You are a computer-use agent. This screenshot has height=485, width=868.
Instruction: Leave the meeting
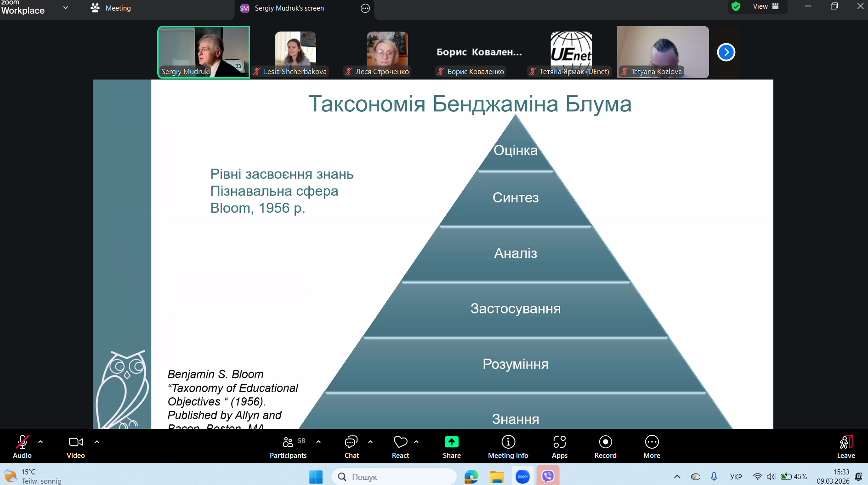coord(846,447)
